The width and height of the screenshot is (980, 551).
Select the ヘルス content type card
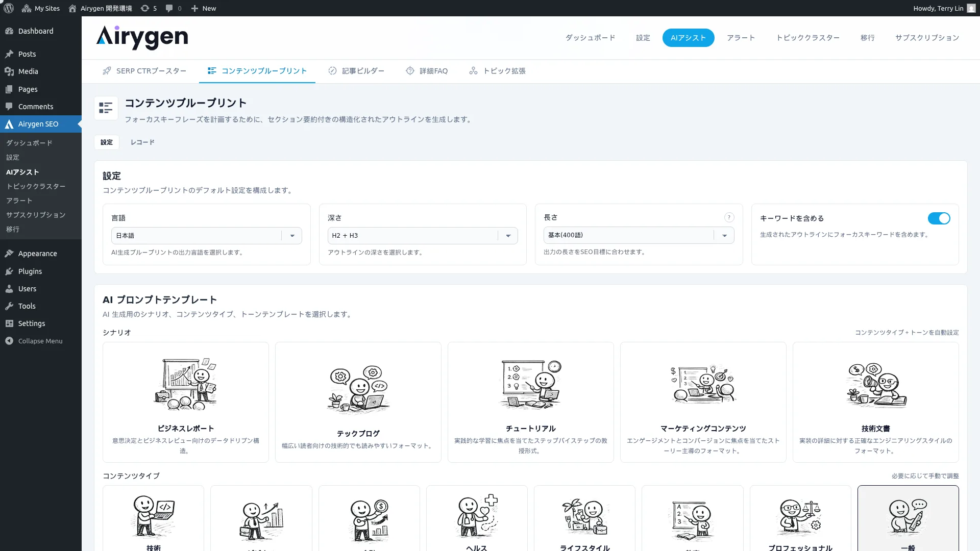tap(477, 518)
